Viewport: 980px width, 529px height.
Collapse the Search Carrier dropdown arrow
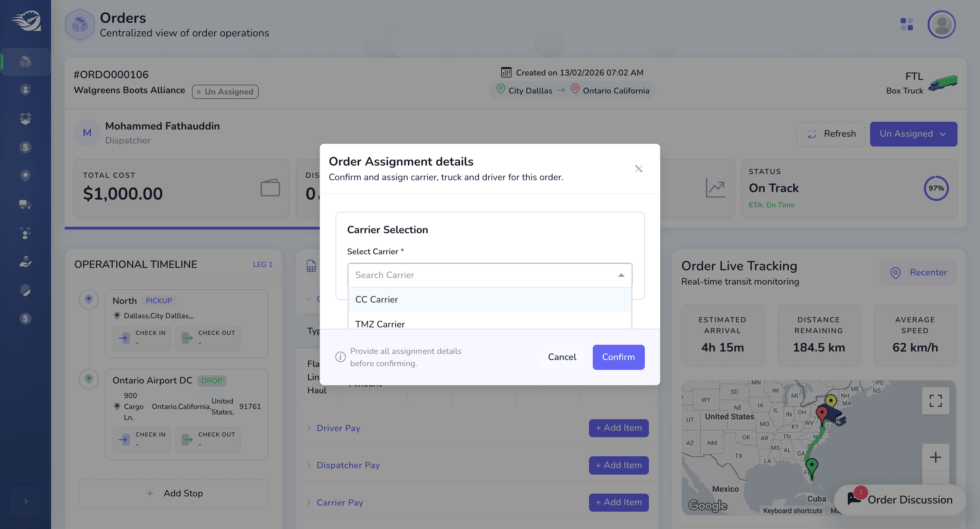[x=621, y=275]
